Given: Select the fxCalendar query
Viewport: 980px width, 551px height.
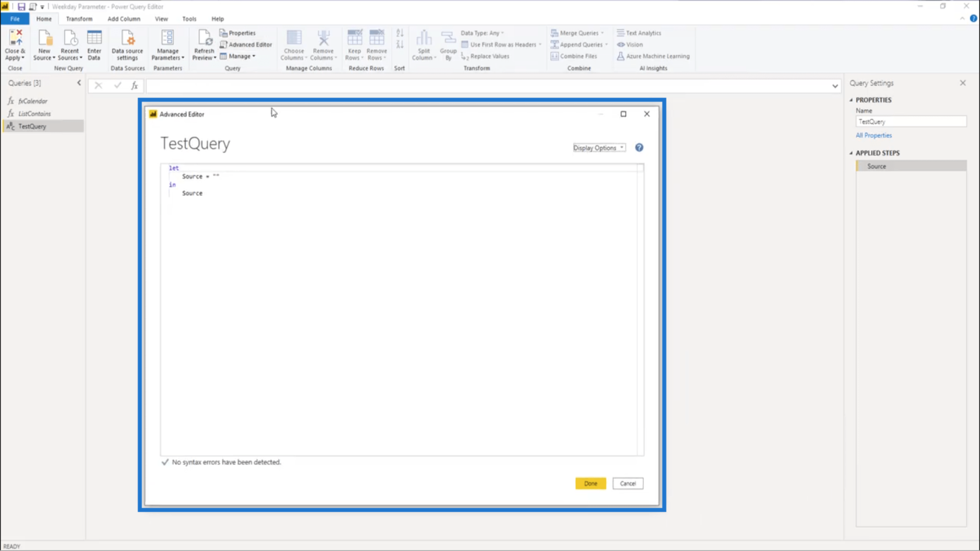Looking at the screenshot, I should coord(43,101).
